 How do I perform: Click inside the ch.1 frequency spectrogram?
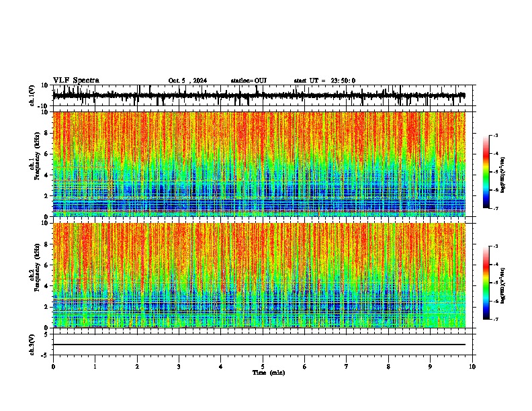[x=259, y=164]
